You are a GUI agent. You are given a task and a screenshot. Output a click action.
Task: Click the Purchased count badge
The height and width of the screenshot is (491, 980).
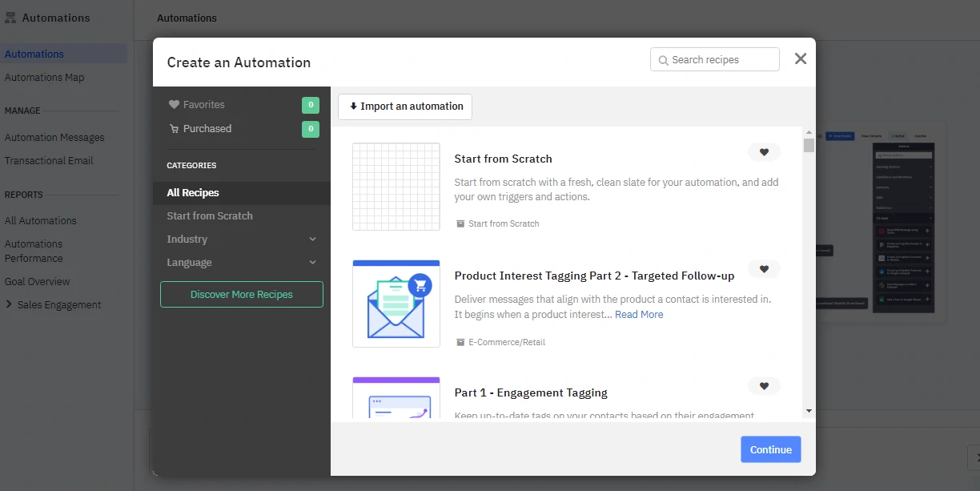[311, 129]
